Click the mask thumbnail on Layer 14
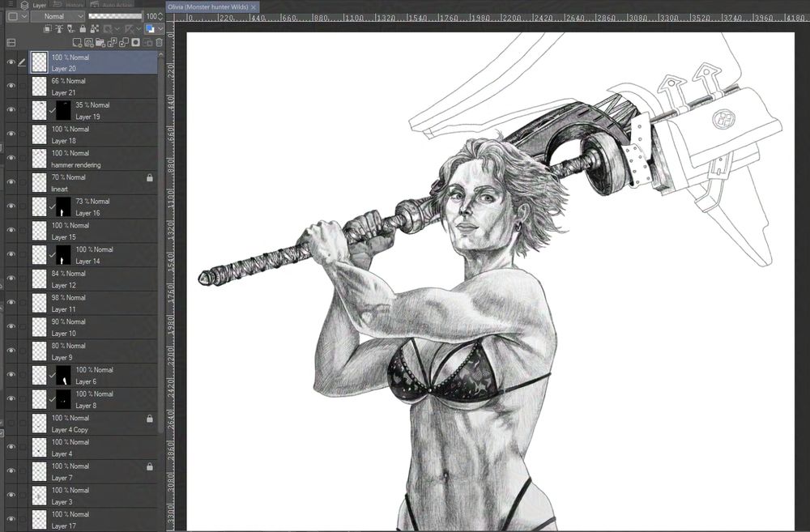This screenshot has width=810, height=532. (63, 254)
